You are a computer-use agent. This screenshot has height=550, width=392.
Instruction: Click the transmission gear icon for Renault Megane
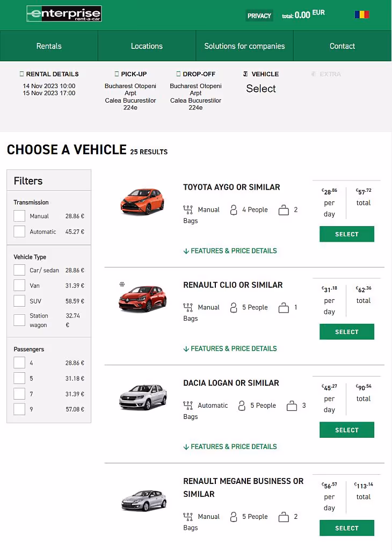(188, 517)
